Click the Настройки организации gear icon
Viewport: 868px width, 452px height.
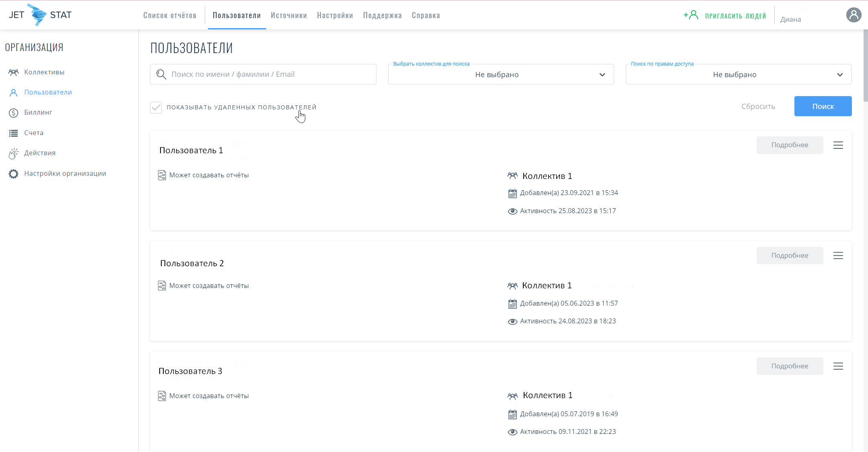(13, 174)
